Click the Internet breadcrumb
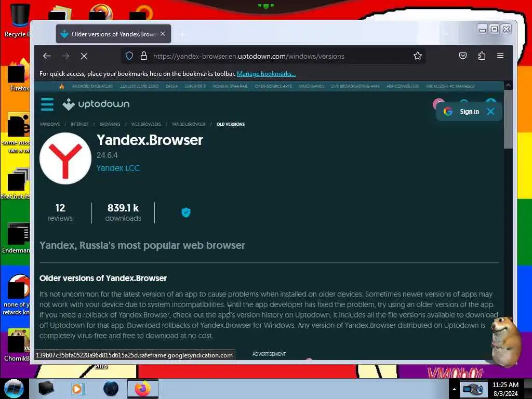 click(x=79, y=124)
